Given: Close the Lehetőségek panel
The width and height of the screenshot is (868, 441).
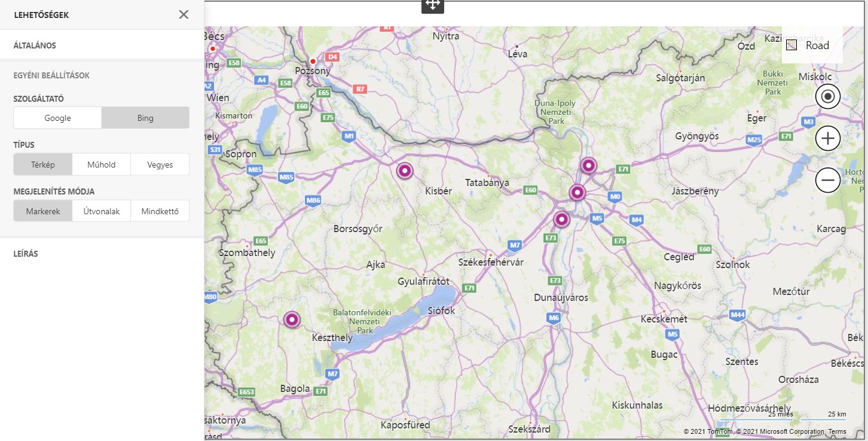Looking at the screenshot, I should pos(184,14).
